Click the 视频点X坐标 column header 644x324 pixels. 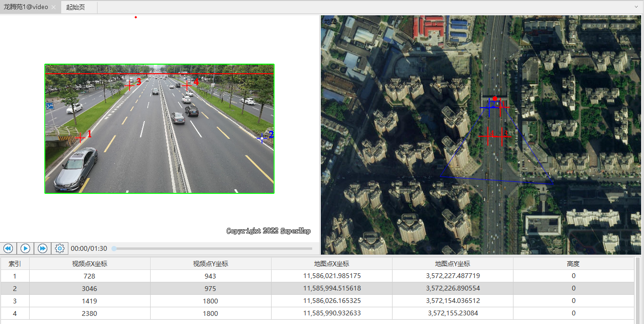coord(89,264)
